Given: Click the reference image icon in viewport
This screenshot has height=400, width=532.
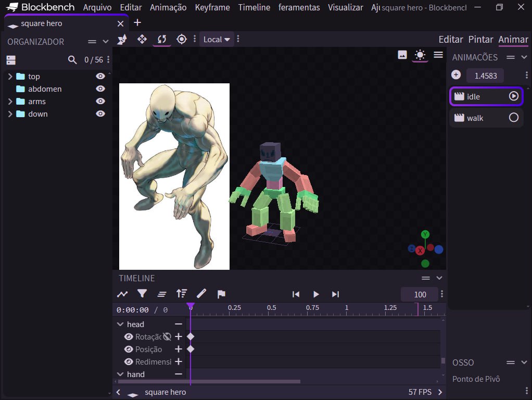Looking at the screenshot, I should click(402, 55).
